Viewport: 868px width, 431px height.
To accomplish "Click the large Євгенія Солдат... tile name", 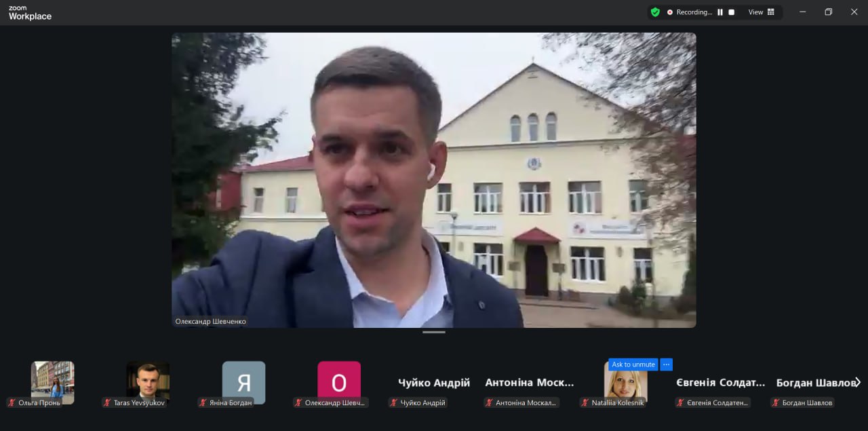I will [x=721, y=383].
